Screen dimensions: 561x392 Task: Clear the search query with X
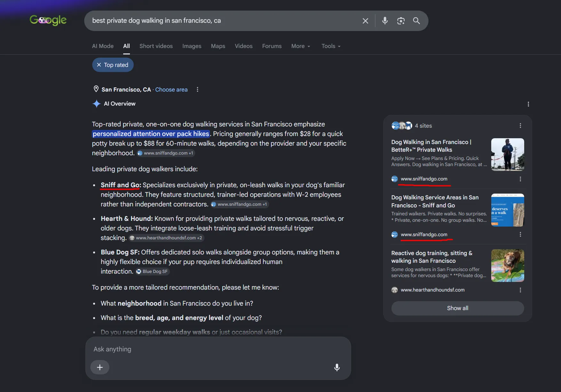[365, 21]
